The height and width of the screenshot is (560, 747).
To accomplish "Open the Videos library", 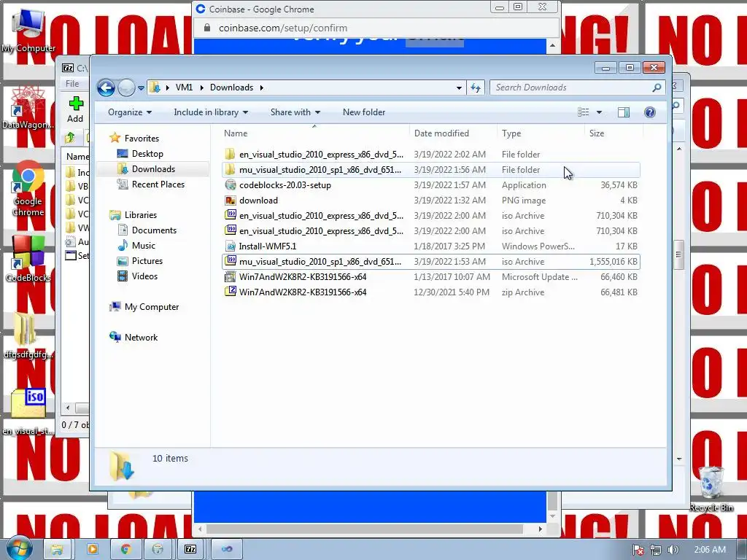I will tap(144, 276).
